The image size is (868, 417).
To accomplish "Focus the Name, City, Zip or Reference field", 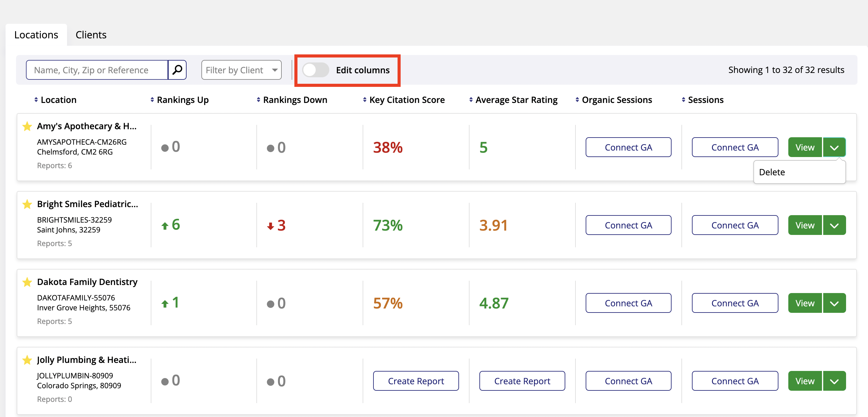I will pyautogui.click(x=97, y=70).
